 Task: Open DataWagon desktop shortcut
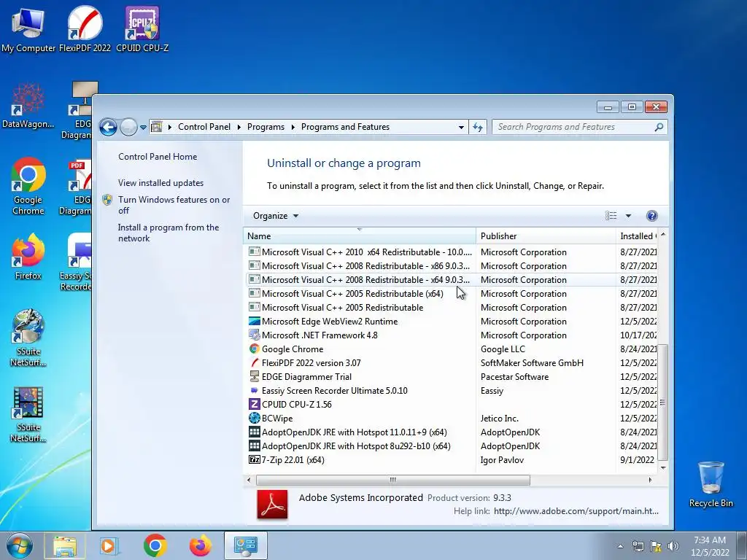click(x=28, y=106)
